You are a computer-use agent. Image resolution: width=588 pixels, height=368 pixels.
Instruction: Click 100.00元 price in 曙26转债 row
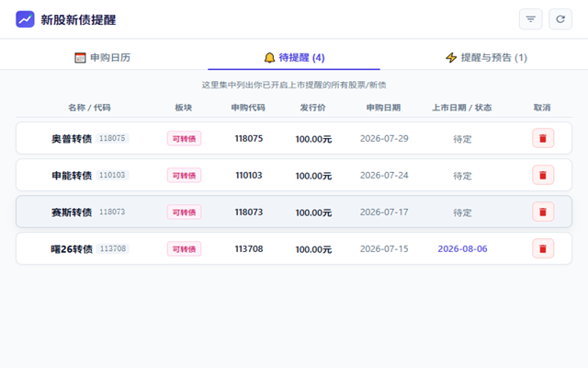[313, 249]
